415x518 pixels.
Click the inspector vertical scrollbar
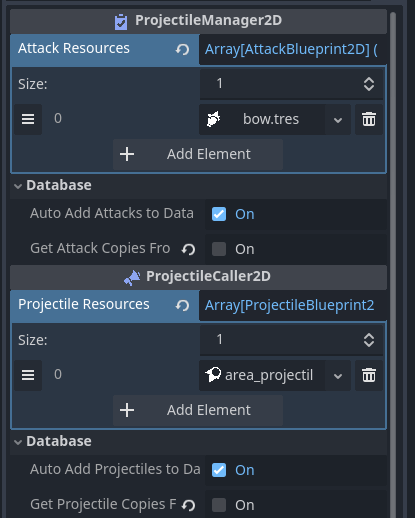coord(393,263)
